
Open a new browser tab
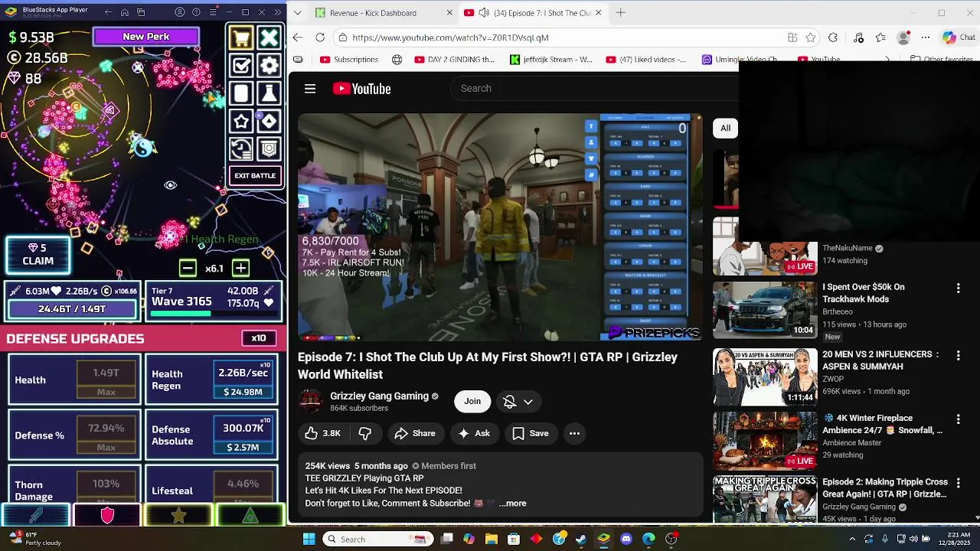pyautogui.click(x=621, y=12)
